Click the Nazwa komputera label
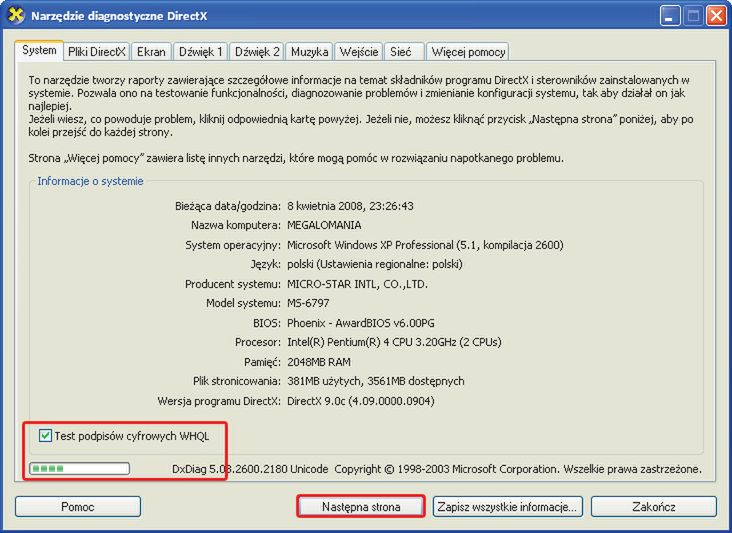This screenshot has width=732, height=533. pos(236,225)
